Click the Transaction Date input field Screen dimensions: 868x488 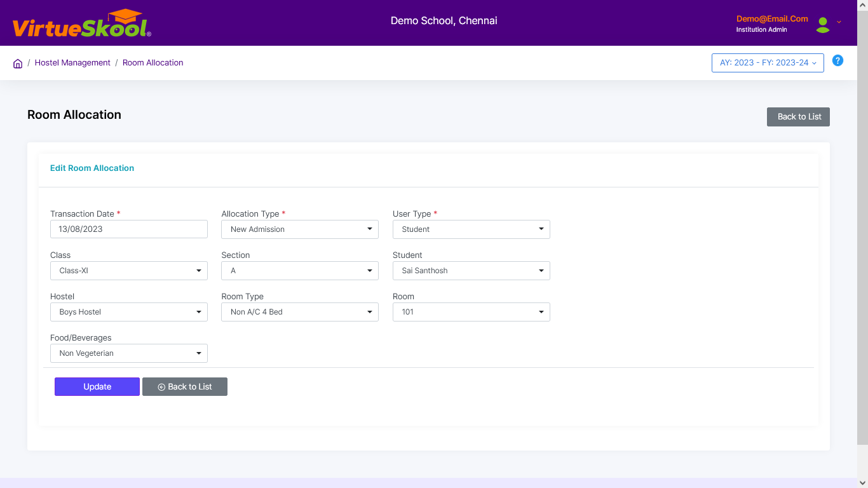point(128,229)
